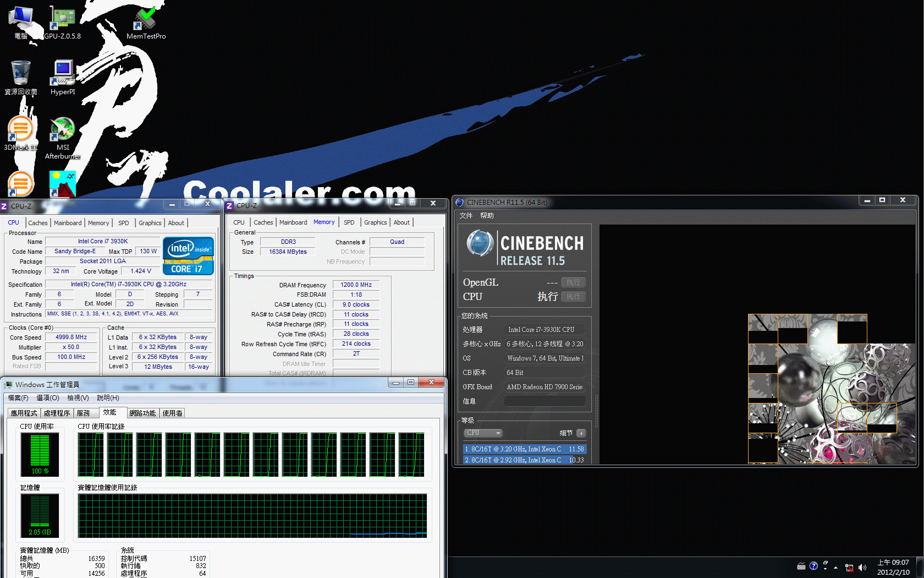This screenshot has width=924, height=578.
Task: Launch the GPU-Z.0.5.8 desktop shortcut
Action: (x=62, y=22)
